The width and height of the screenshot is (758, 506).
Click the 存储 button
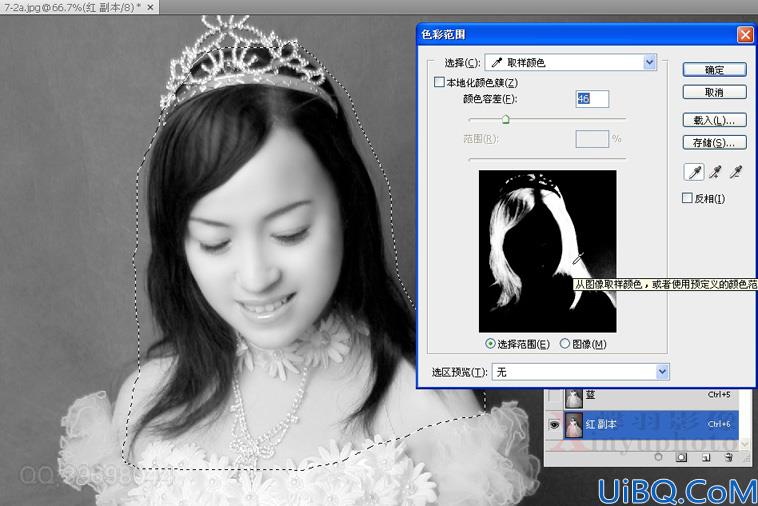(x=714, y=143)
